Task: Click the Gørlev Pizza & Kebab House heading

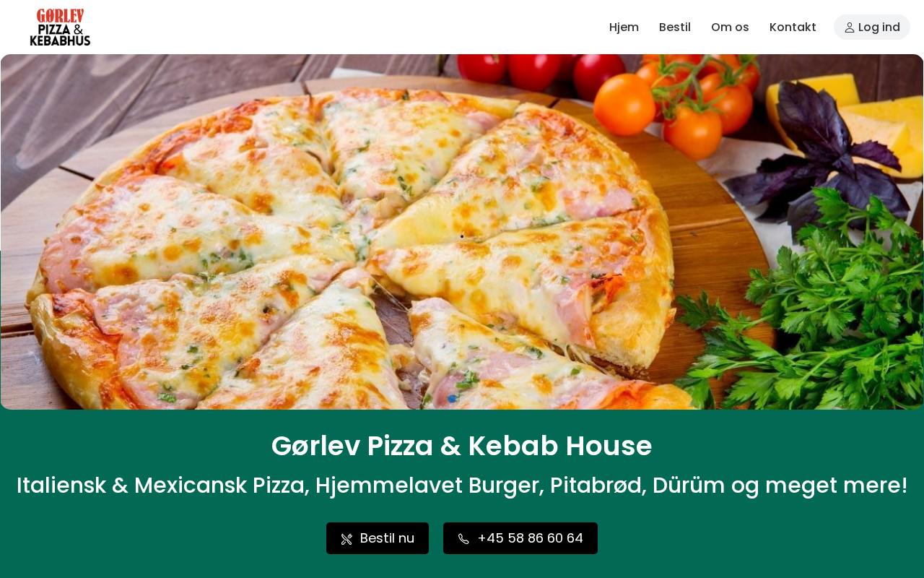Action: (x=462, y=446)
